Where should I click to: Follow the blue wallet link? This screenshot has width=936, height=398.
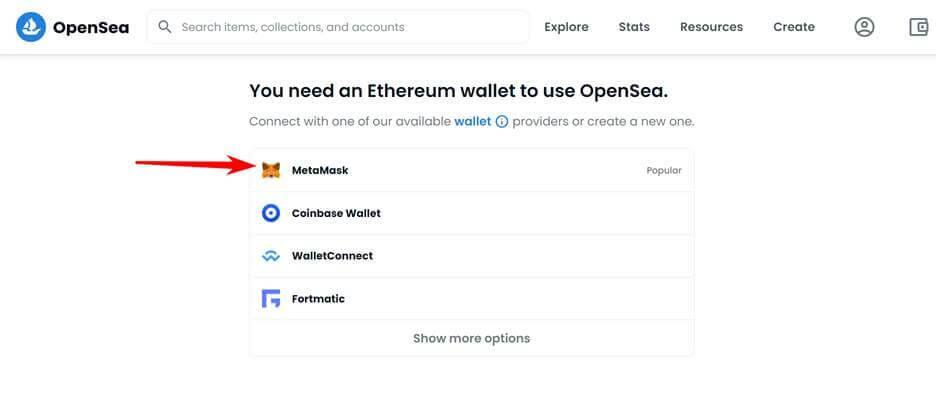click(x=473, y=122)
